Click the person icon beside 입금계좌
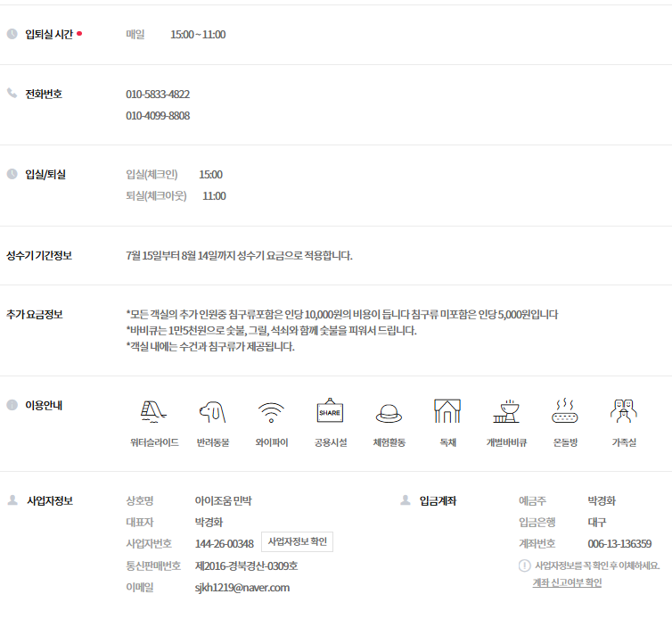This screenshot has width=672, height=619. [406, 500]
